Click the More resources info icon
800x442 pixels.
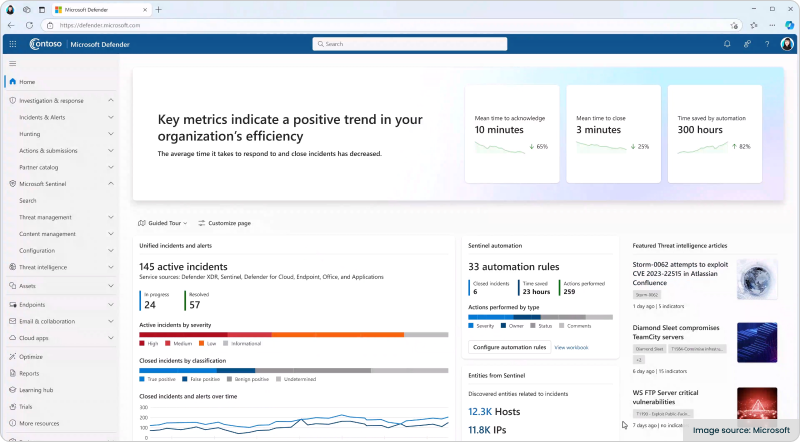[x=13, y=423]
